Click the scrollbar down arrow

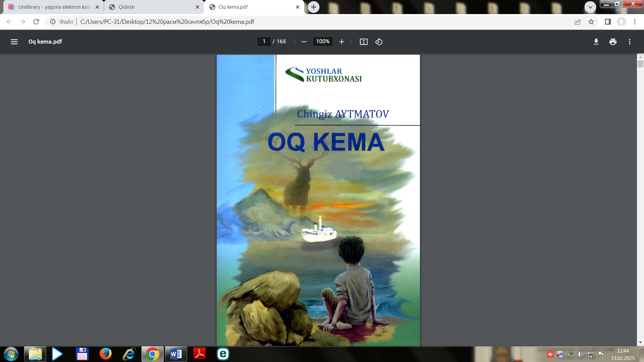click(640, 343)
